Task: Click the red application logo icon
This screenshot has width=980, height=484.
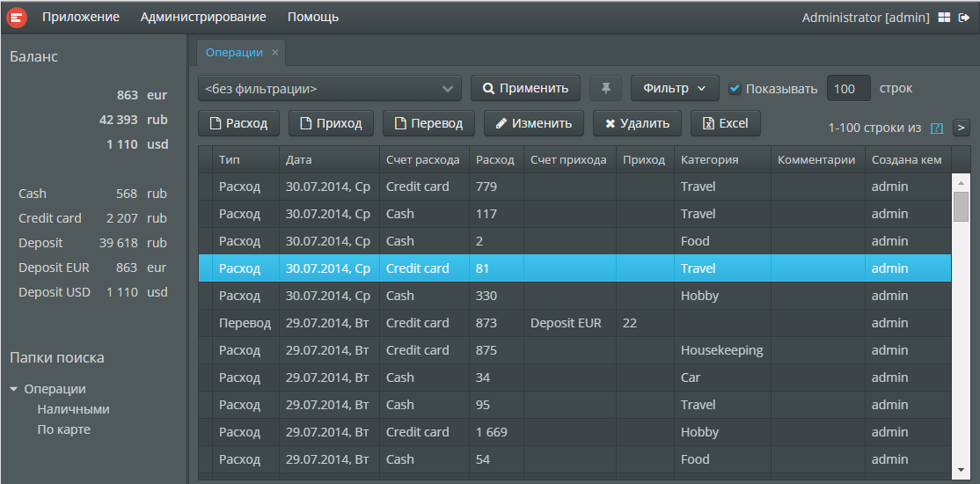Action: pos(17,17)
